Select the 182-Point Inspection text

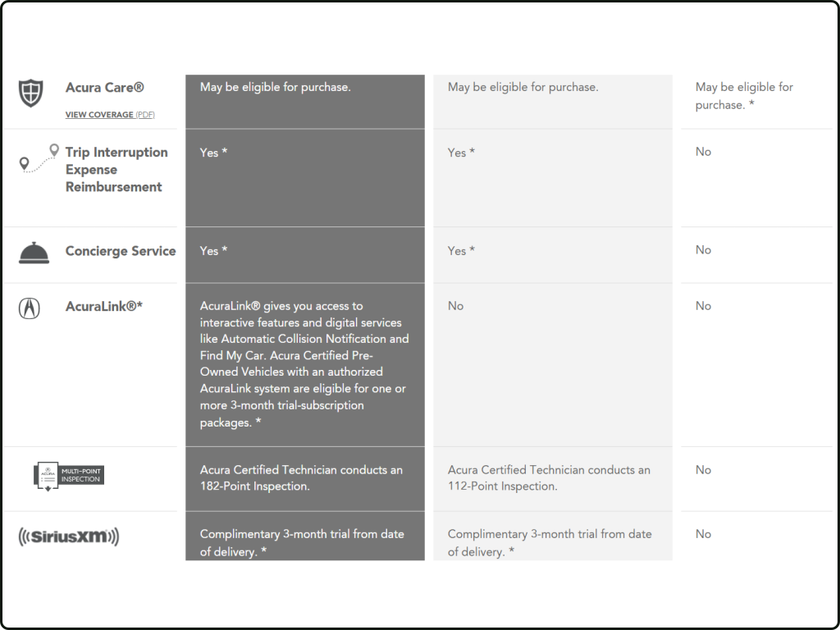pos(301,478)
